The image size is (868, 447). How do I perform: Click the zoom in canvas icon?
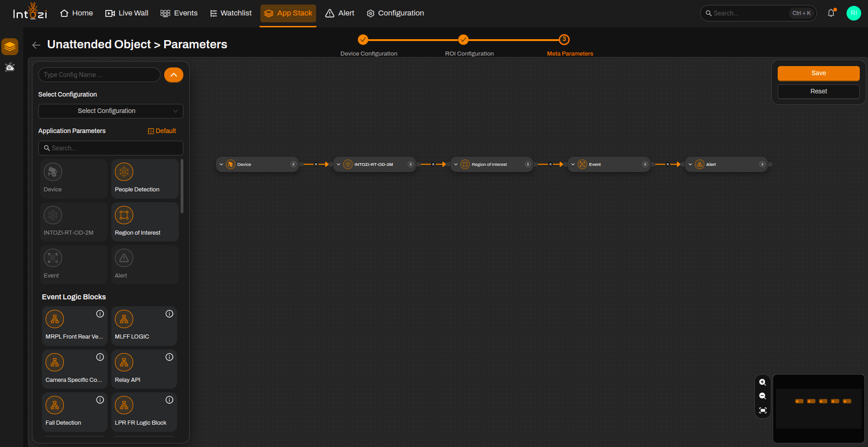(x=763, y=382)
